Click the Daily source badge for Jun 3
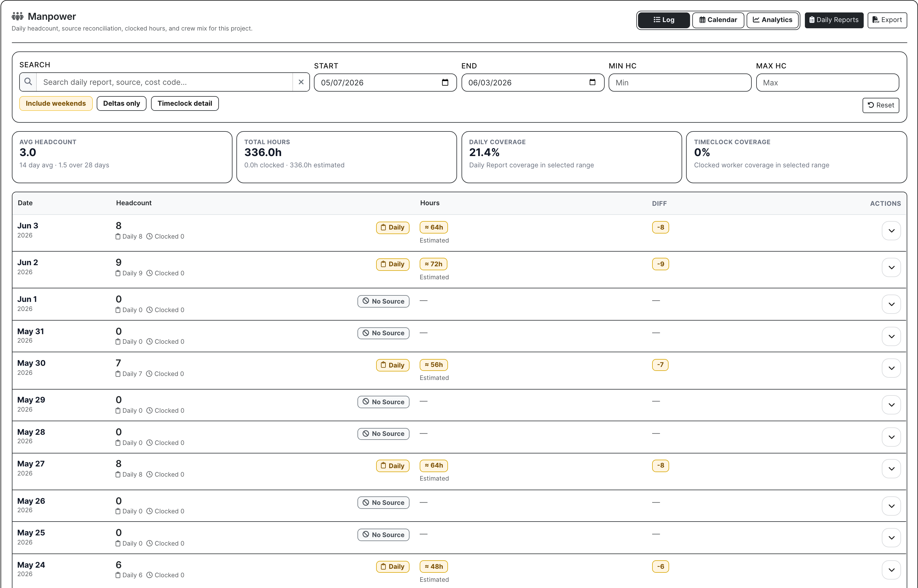 393,228
